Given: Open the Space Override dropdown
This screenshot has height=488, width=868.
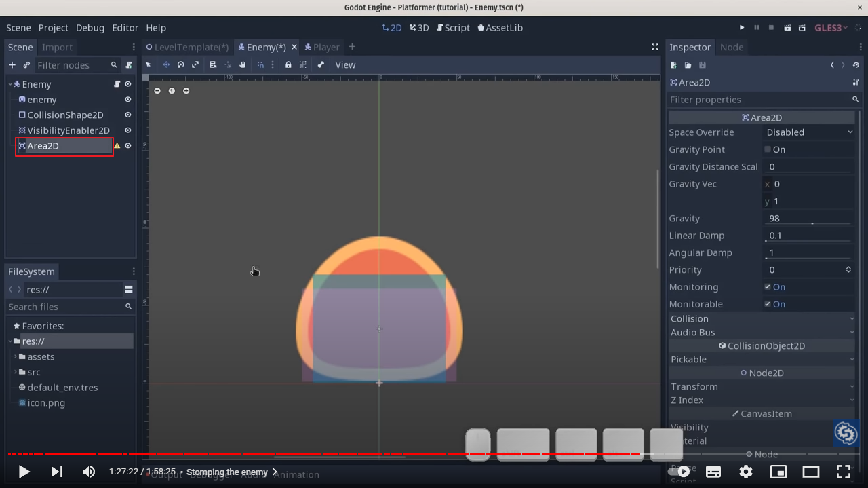Looking at the screenshot, I should click(809, 132).
